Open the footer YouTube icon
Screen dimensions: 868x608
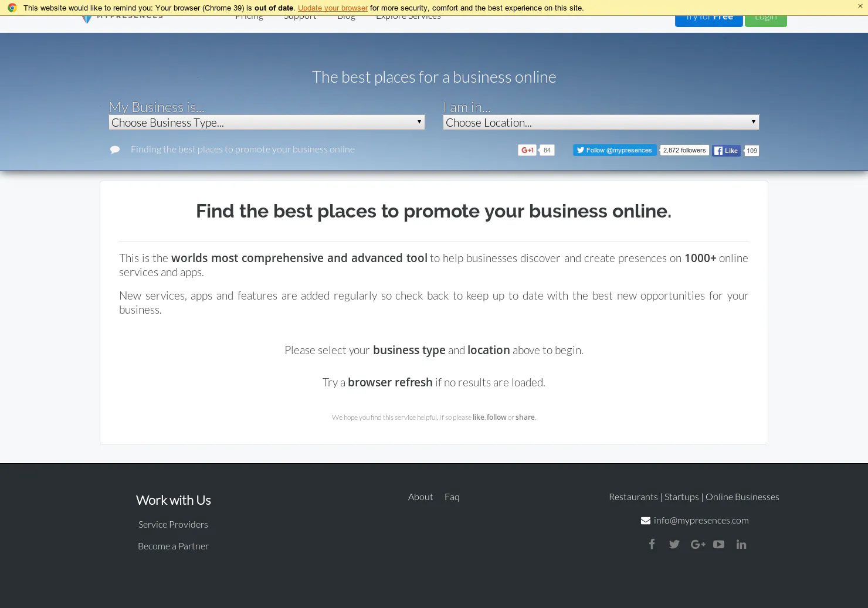tap(718, 545)
